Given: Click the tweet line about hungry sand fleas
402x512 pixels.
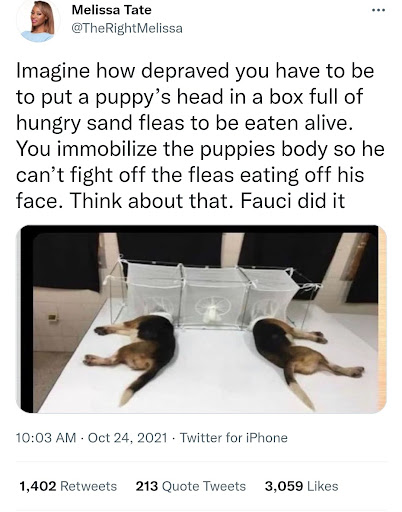Looking at the screenshot, I should [x=184, y=123].
